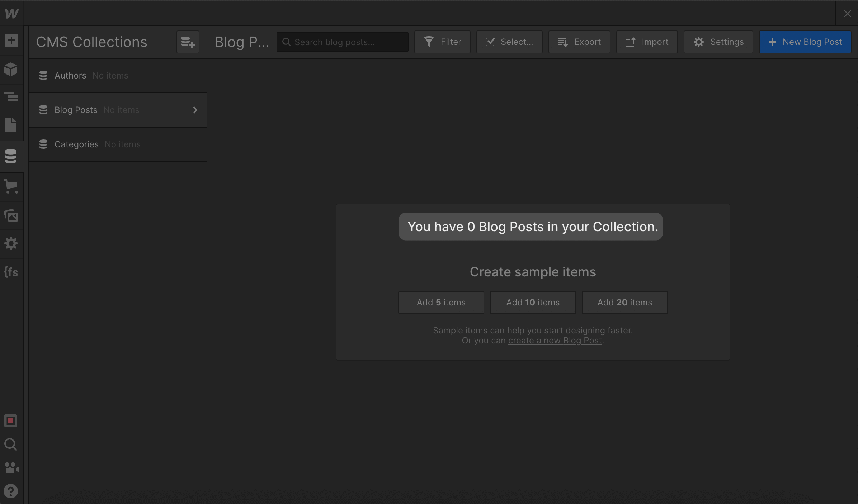Open the Add Elements panel
Image resolution: width=858 pixels, height=504 pixels.
point(11,41)
